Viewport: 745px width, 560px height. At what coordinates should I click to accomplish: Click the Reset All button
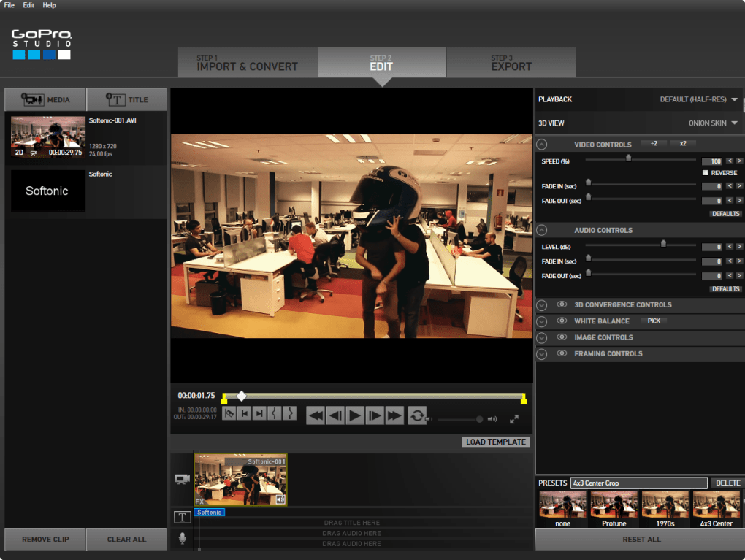click(x=641, y=540)
